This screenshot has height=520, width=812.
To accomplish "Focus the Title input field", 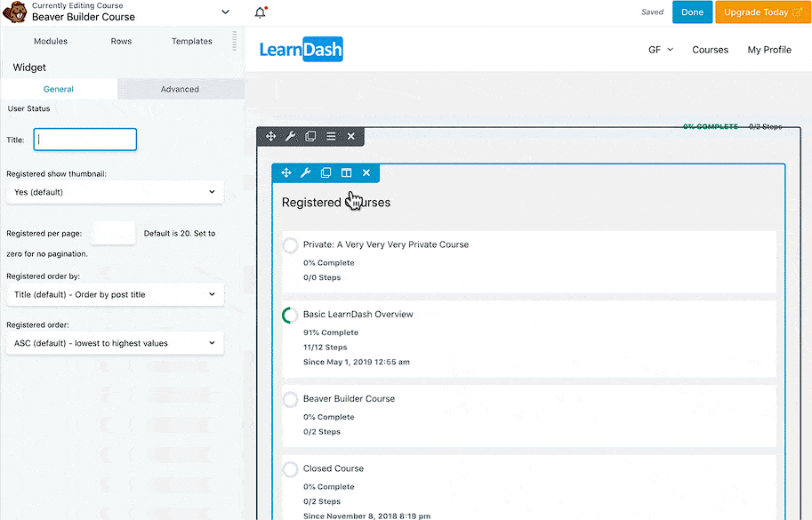I will tap(84, 140).
